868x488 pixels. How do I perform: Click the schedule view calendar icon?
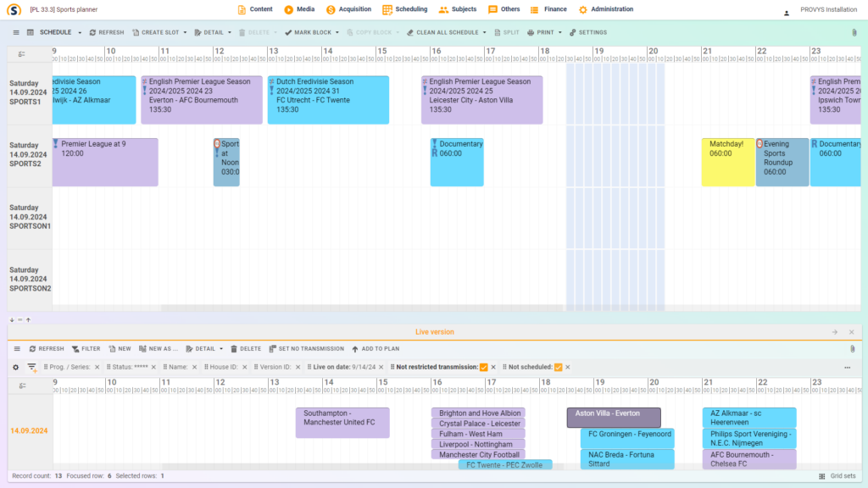pos(31,33)
